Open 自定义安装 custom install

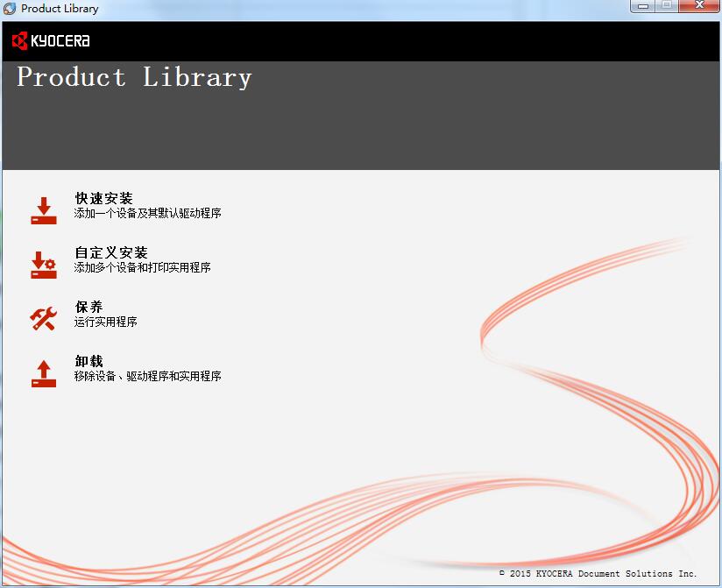click(x=111, y=252)
